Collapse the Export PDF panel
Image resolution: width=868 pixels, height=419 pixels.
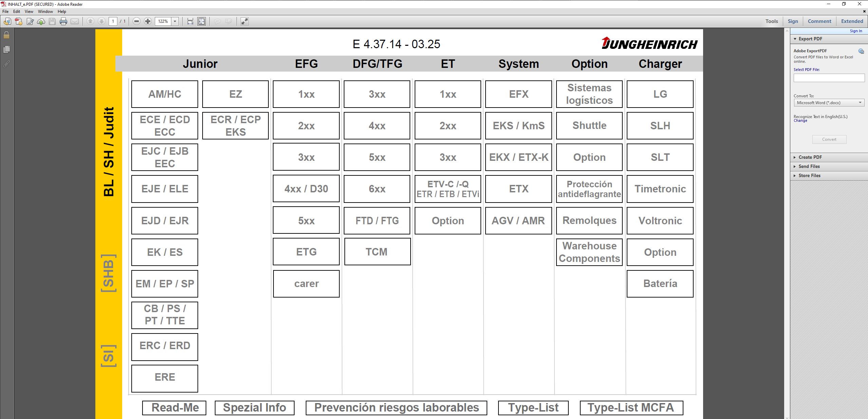point(795,39)
